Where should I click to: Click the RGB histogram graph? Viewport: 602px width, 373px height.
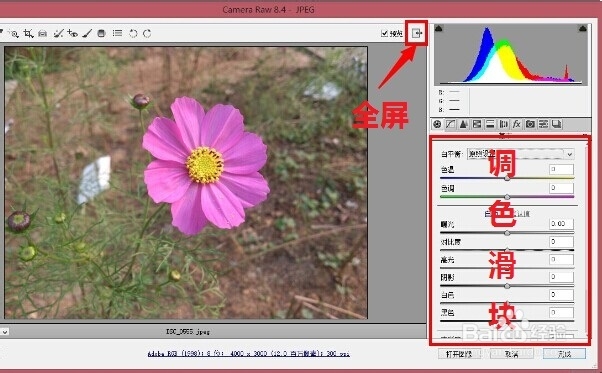[x=511, y=55]
